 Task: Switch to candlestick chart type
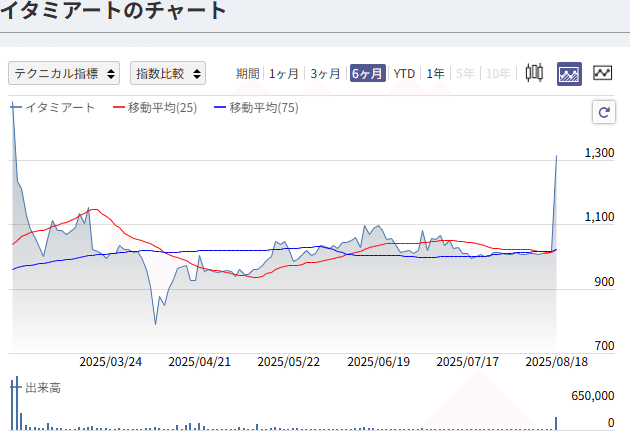(x=534, y=73)
